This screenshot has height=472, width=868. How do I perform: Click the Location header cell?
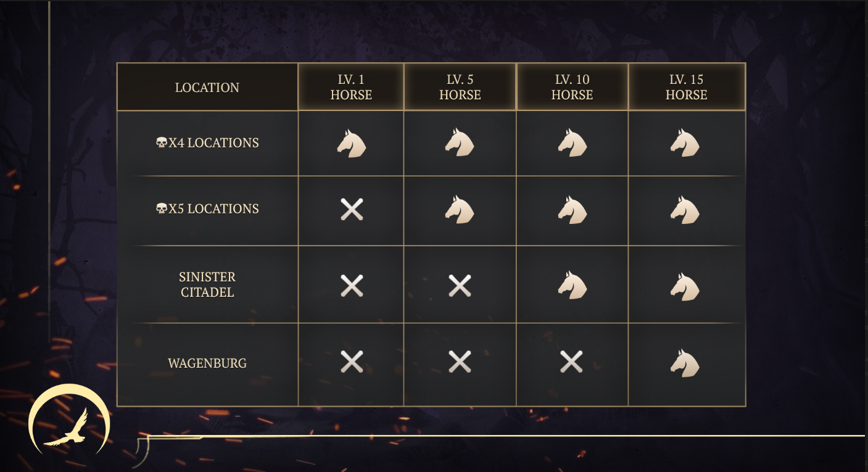[x=207, y=87]
